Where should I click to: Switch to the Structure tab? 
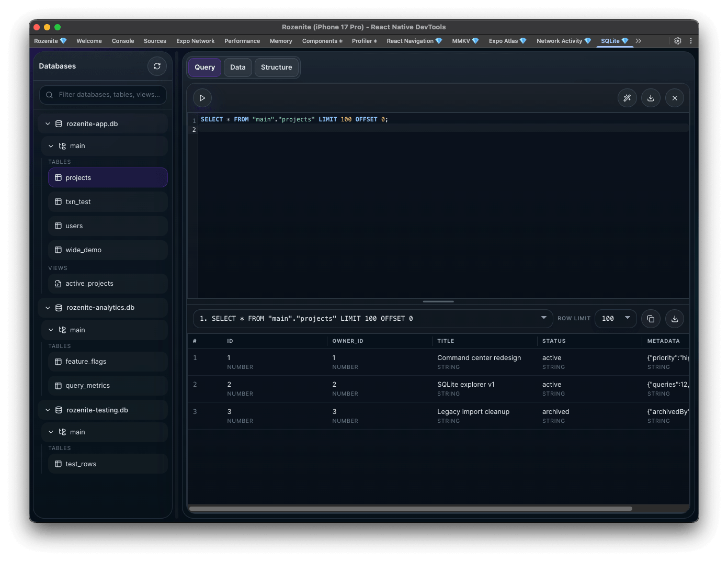[x=276, y=68]
